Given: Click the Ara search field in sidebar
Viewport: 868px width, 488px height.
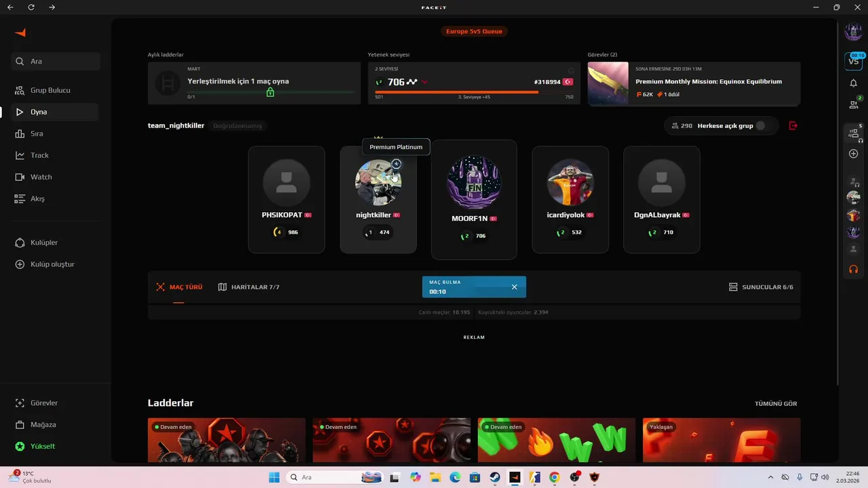Looking at the screenshot, I should 56,61.
